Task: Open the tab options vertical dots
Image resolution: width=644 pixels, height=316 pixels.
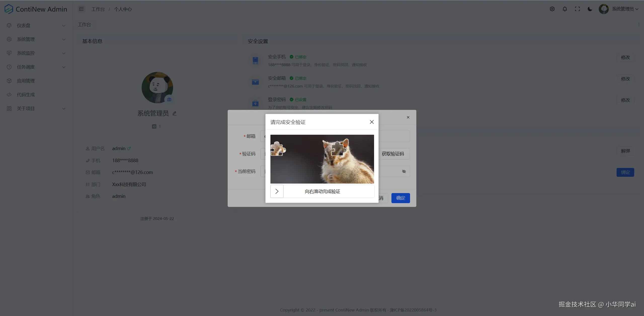Action: point(639,25)
